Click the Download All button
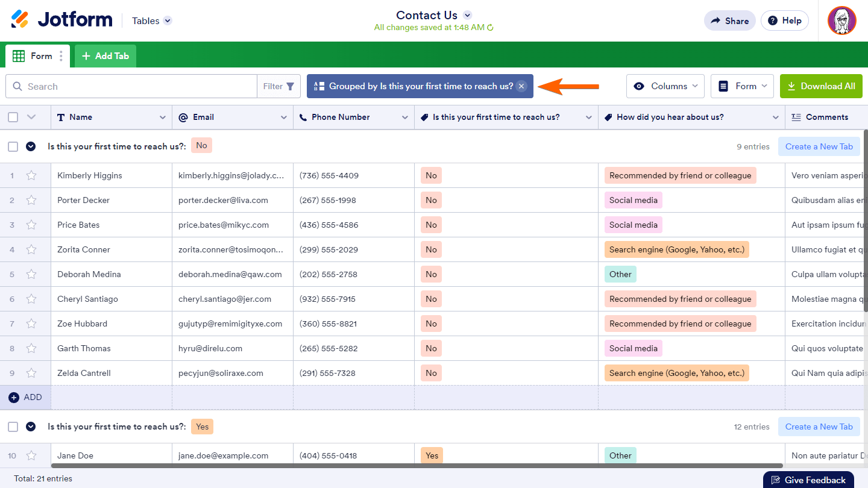Viewport: 868px width, 488px height. (x=821, y=86)
